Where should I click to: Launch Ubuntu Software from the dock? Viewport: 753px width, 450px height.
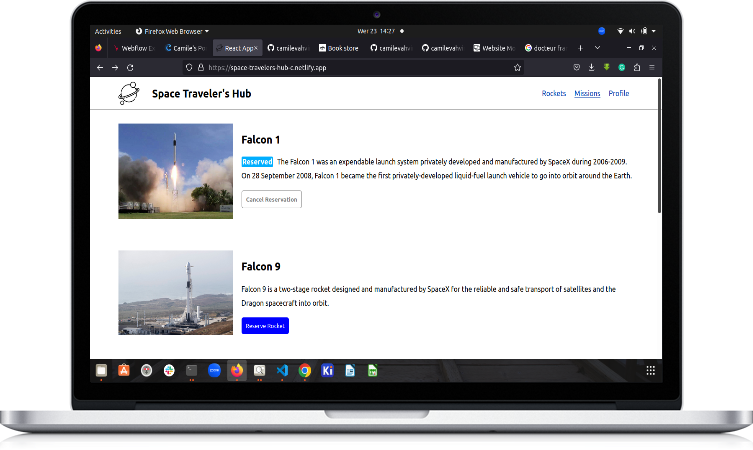pyautogui.click(x=124, y=370)
